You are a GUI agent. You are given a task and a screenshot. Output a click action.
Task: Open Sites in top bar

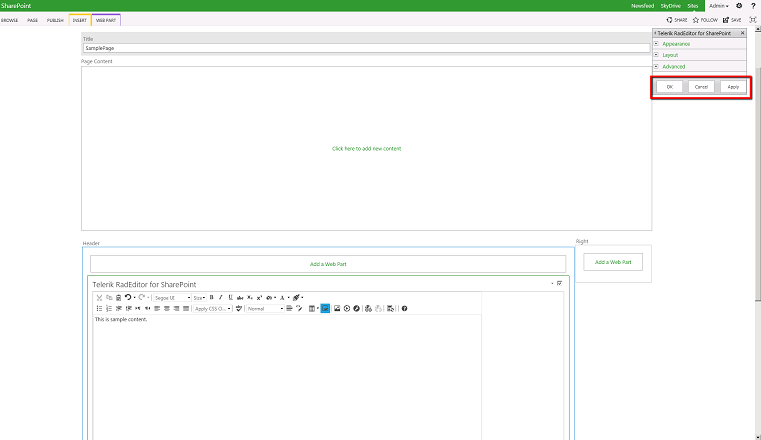(693, 6)
